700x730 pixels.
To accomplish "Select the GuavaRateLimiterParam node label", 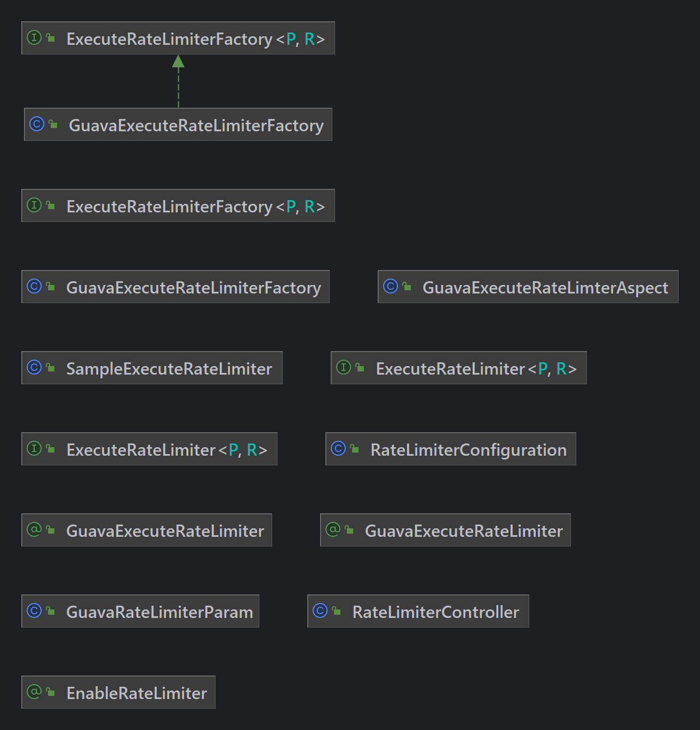I will pos(160,612).
